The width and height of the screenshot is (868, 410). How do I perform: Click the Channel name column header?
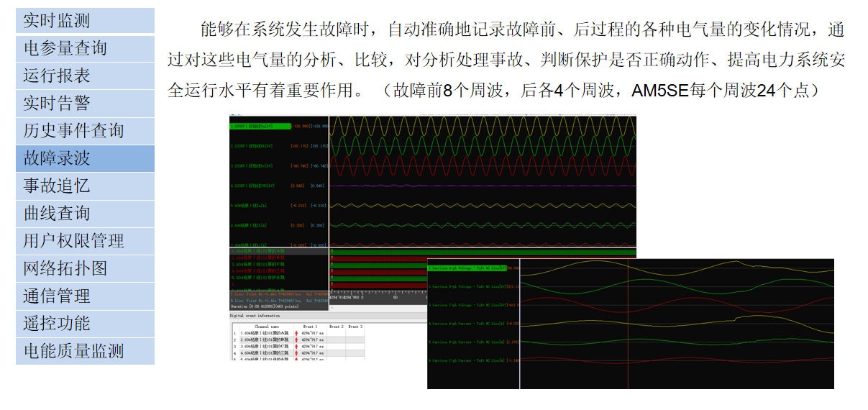coord(267,327)
